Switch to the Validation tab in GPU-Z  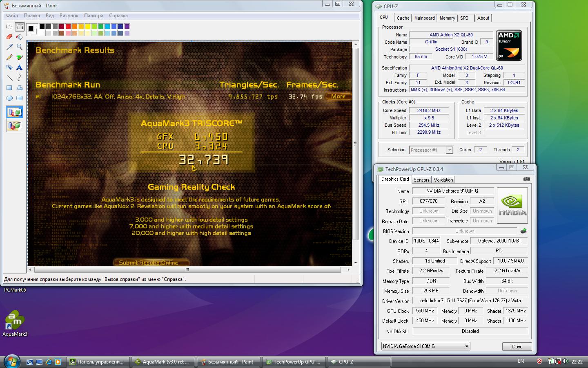click(443, 180)
